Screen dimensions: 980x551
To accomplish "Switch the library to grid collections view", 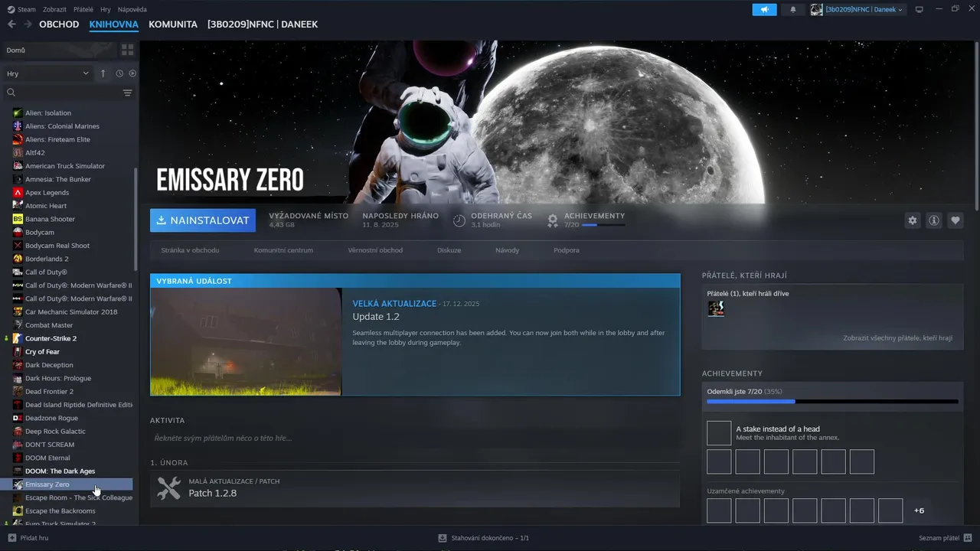I will coord(127,50).
